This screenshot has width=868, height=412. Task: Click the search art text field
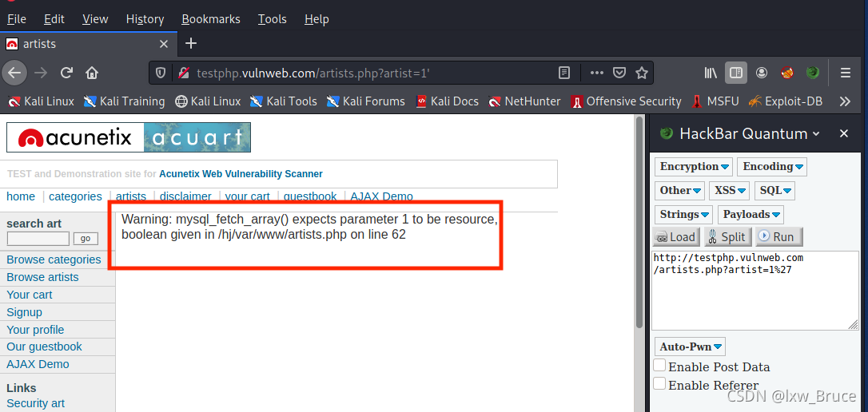coord(38,239)
